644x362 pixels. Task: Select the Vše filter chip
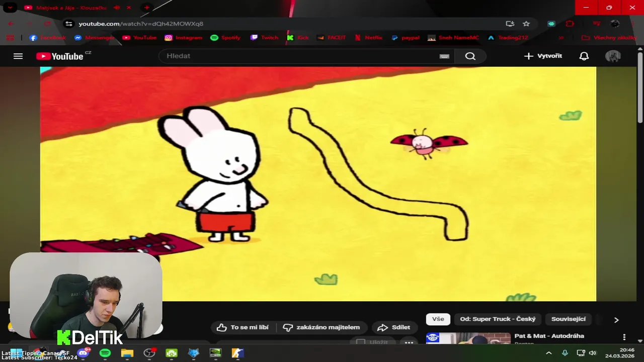coord(438,319)
